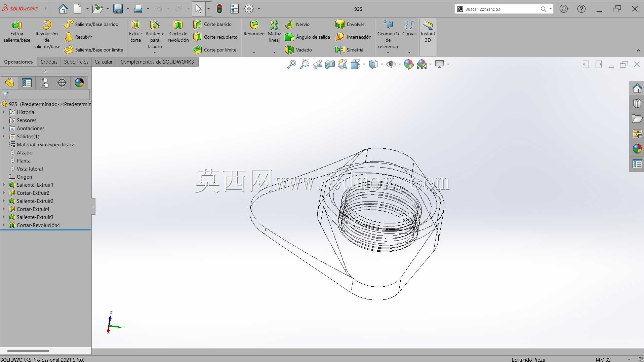Select Revolución de saliente/base
The image size is (644, 362).
[47, 34]
